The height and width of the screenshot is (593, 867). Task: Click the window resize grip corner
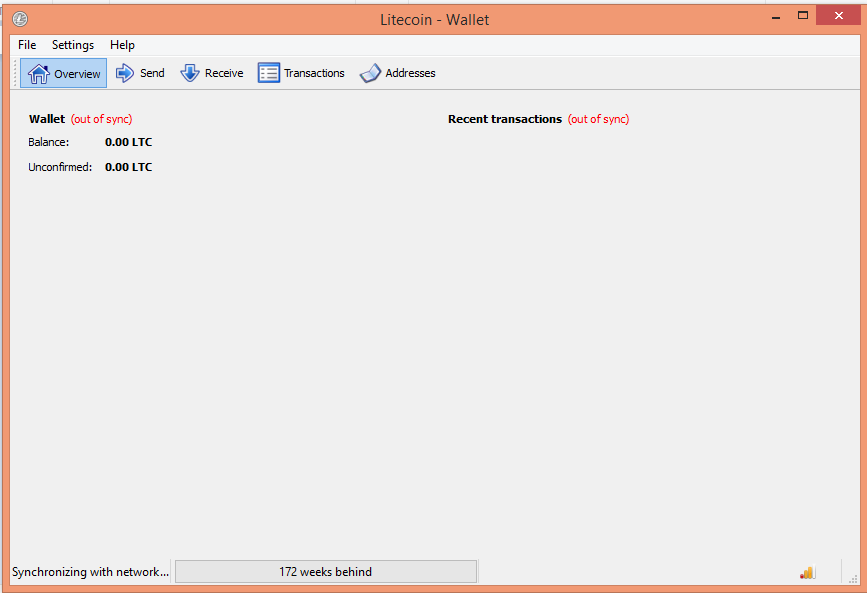point(853,579)
